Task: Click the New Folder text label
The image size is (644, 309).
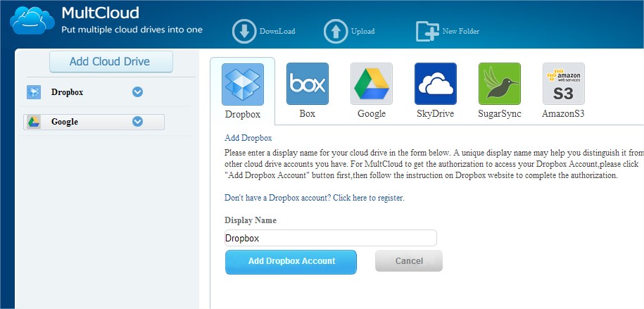Action: [461, 31]
